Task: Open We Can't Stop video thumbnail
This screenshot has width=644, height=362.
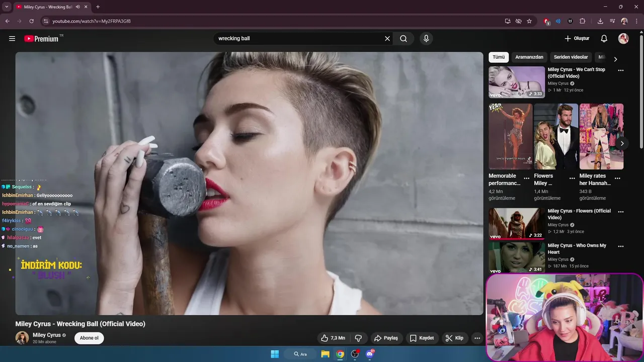Action: pos(517,82)
